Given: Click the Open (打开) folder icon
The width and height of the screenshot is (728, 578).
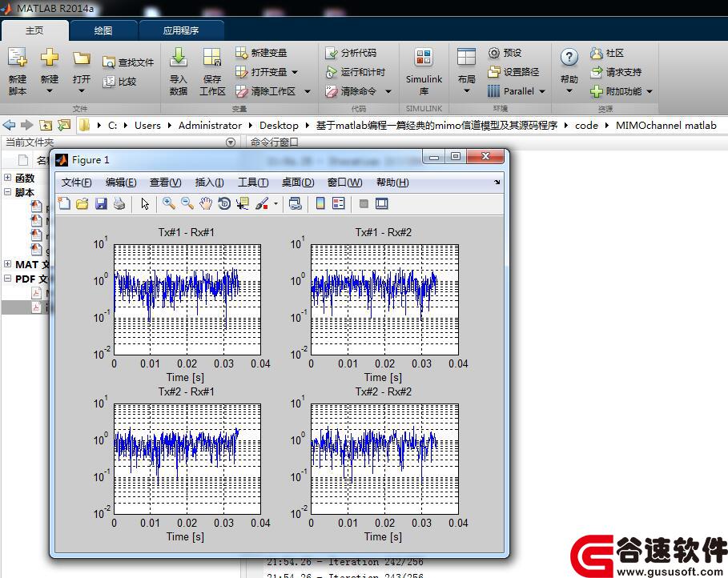Looking at the screenshot, I should pos(81,58).
